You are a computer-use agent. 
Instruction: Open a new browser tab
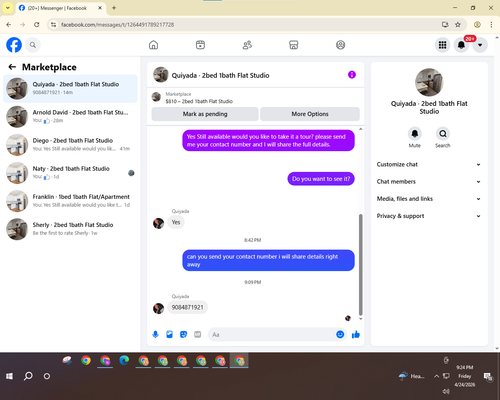pos(114,8)
